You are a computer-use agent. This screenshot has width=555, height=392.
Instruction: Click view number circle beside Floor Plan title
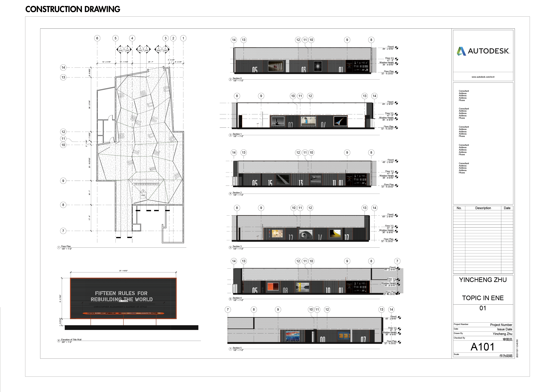(x=59, y=248)
